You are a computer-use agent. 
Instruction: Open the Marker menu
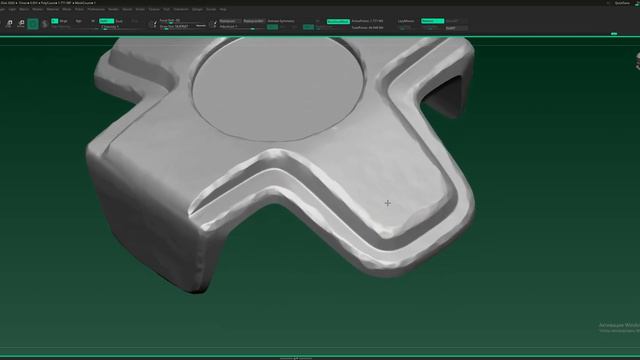click(x=38, y=9)
